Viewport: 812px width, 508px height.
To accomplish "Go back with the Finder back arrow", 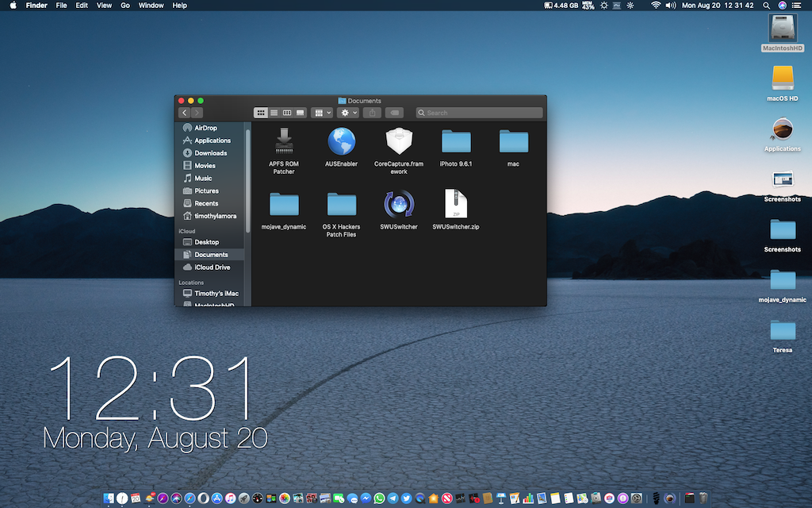I will 184,113.
